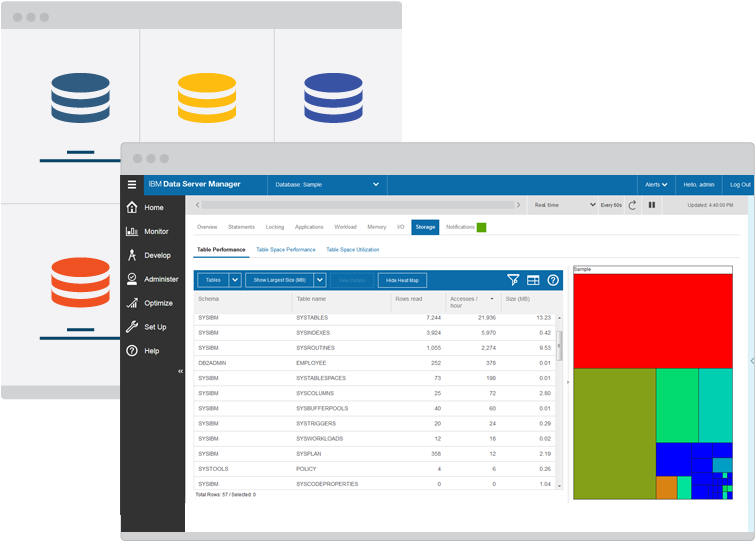Click the Hide Heat Map button
Image resolution: width=755 pixels, height=541 pixels.
point(402,280)
